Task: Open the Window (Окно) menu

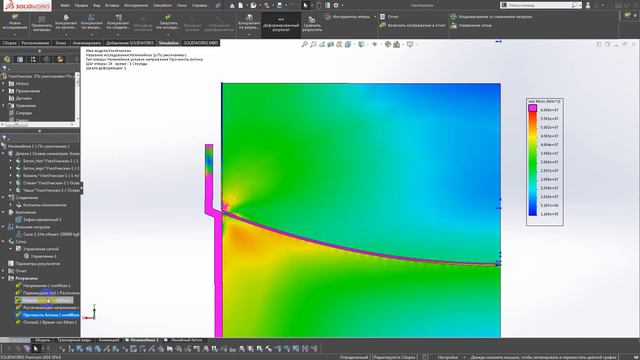Action: pyautogui.click(x=182, y=6)
